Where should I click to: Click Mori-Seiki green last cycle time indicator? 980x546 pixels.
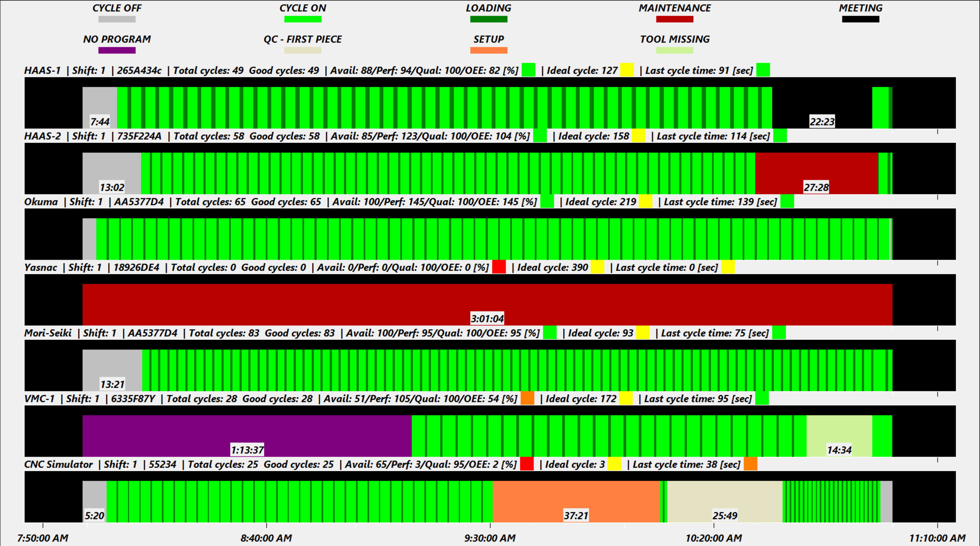[779, 333]
